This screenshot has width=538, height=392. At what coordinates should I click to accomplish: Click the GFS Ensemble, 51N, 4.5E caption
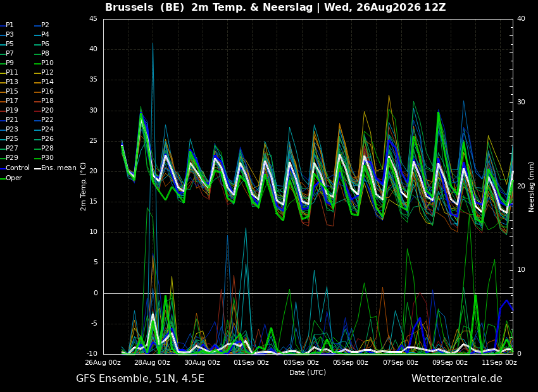pyautogui.click(x=140, y=379)
